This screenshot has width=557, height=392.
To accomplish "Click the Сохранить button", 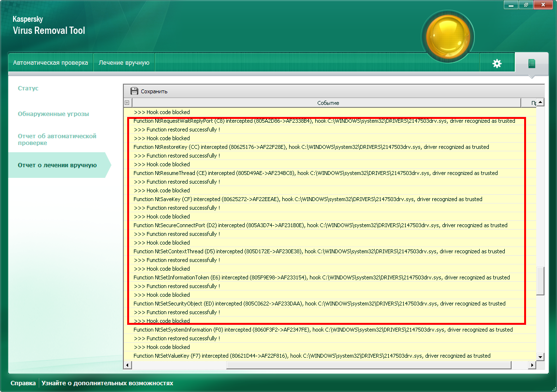I will (x=149, y=91).
